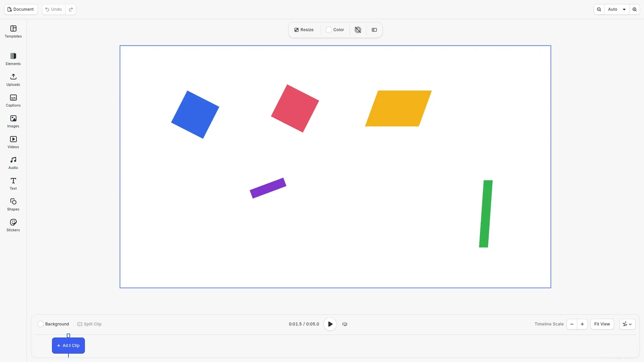Expand the timeline options dropdown
This screenshot has width=644, height=362.
(627, 324)
